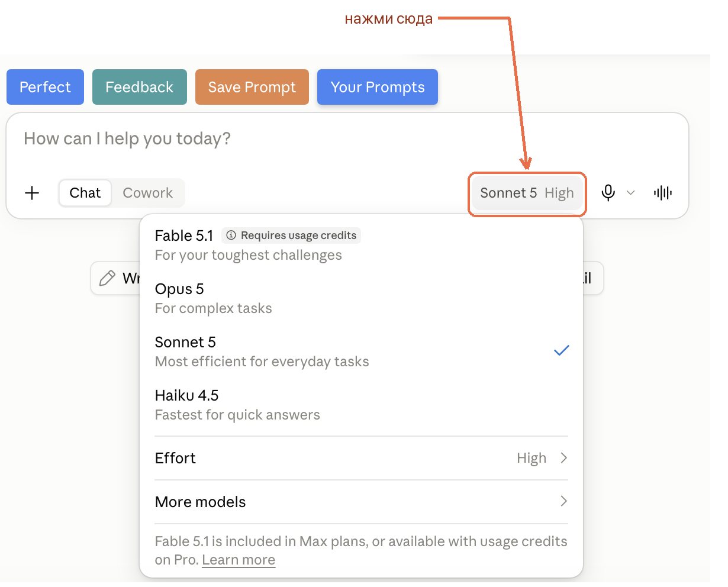Click the Save Prompt button
728x587 pixels.
point(252,87)
